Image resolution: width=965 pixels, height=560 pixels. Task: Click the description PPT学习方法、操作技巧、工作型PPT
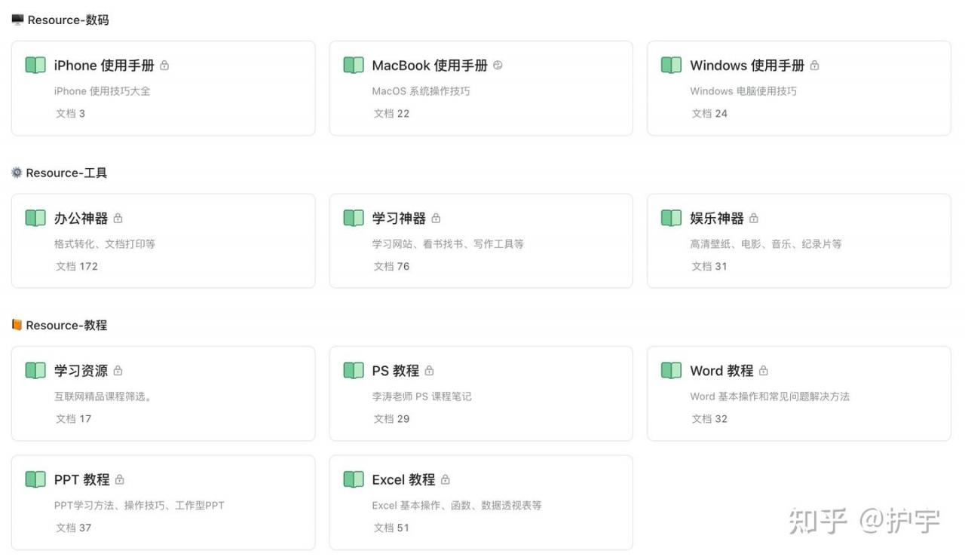pos(139,505)
